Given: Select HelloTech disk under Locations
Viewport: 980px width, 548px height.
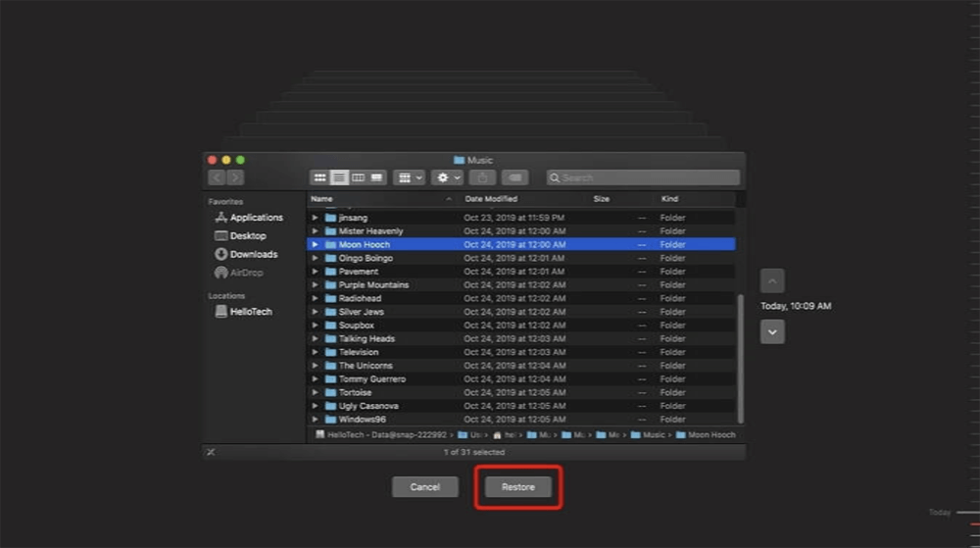Looking at the screenshot, I should (x=244, y=311).
